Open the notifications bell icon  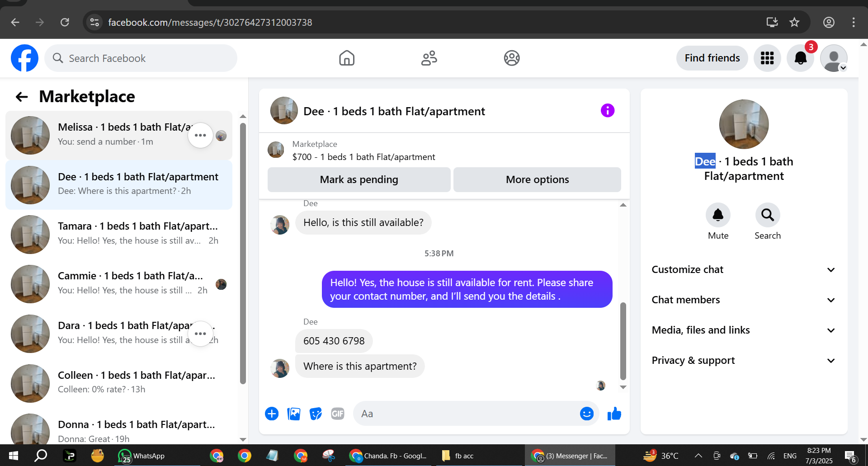point(801,58)
